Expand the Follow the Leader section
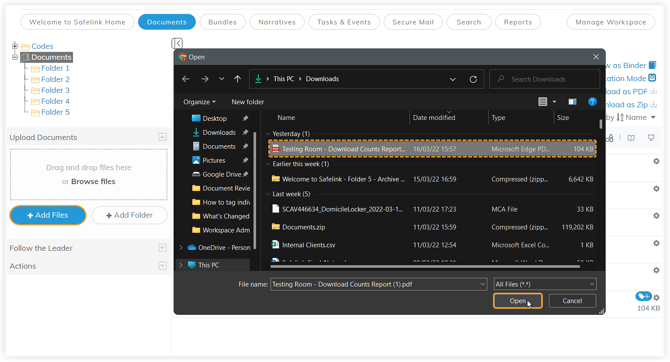The height and width of the screenshot is (362, 670). pyautogui.click(x=162, y=248)
